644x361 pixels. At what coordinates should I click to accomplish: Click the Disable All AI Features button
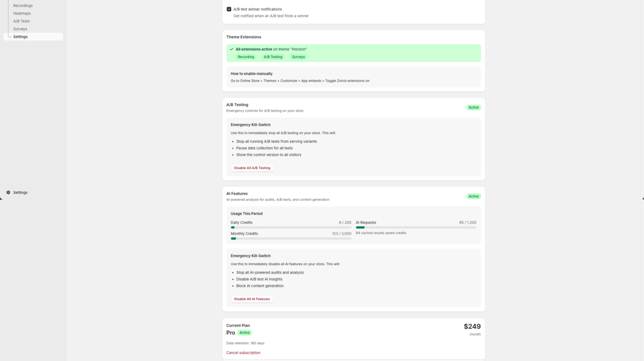[x=252, y=299]
